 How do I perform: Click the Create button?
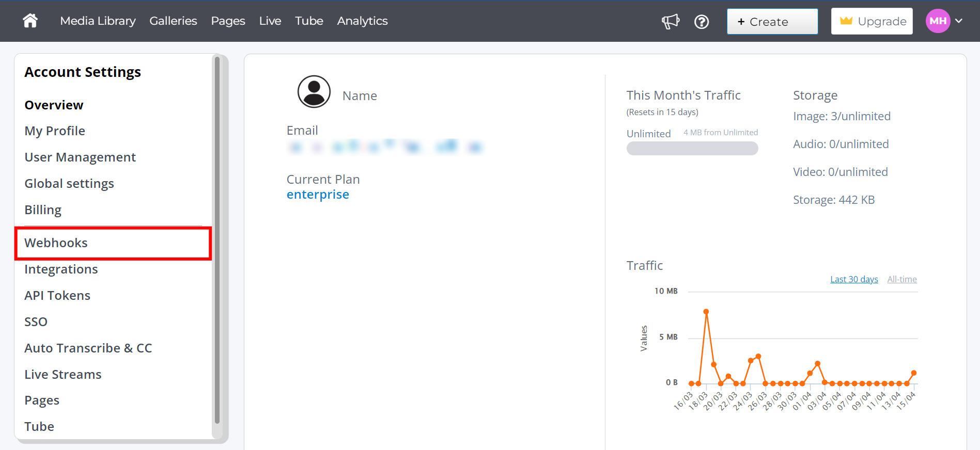[x=772, y=22]
